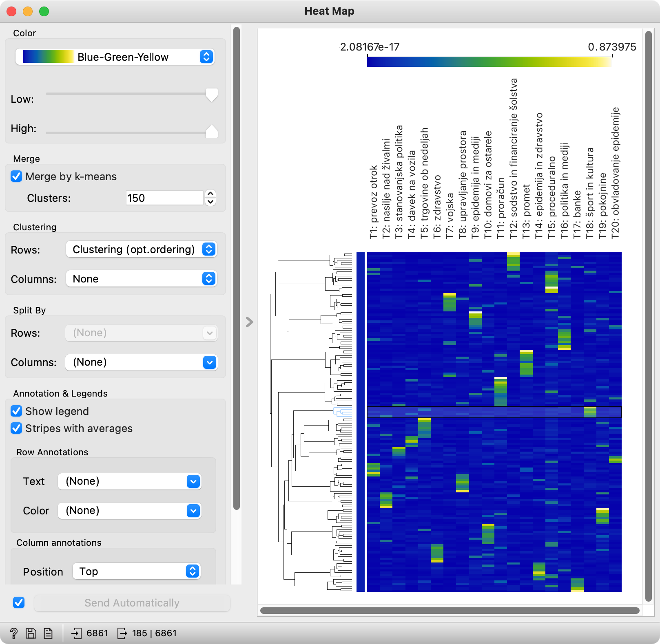Toggle Stripes with averages checkbox

pyautogui.click(x=17, y=428)
